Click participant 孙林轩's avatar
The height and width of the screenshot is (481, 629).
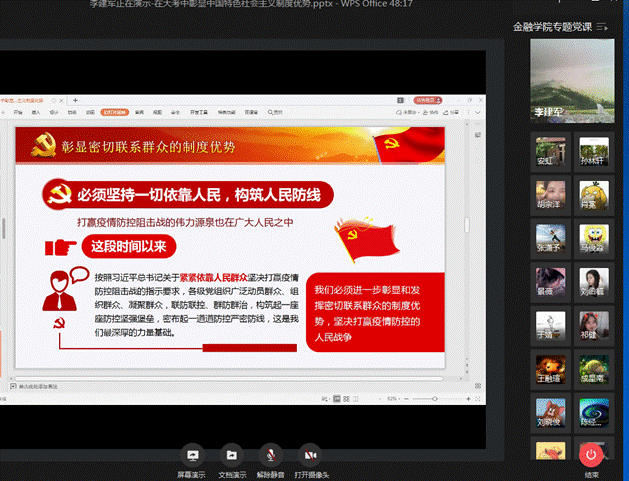pyautogui.click(x=594, y=148)
